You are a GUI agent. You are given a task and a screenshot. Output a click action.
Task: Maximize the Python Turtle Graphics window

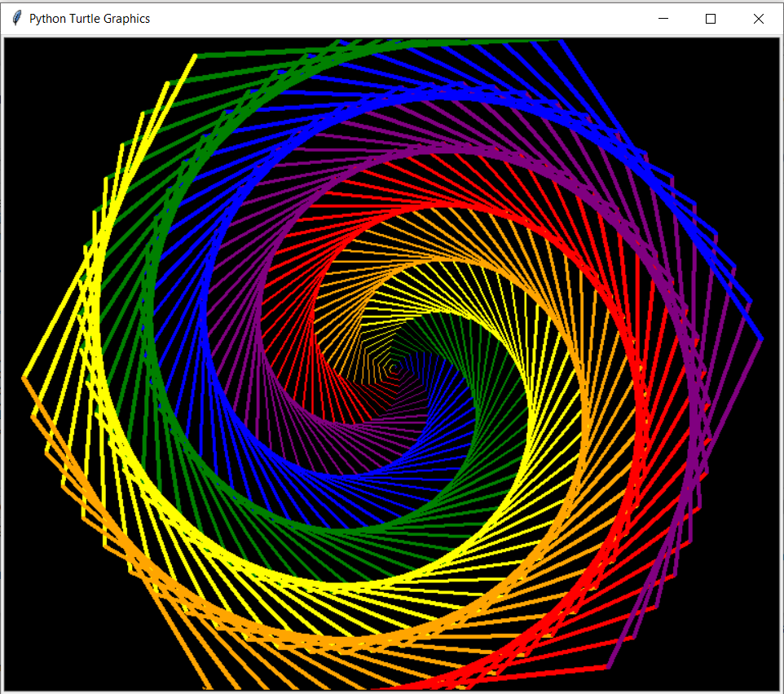711,19
